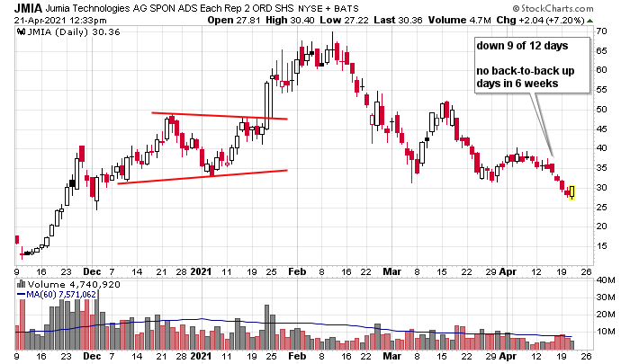Click the 40 price axis label

[601, 148]
